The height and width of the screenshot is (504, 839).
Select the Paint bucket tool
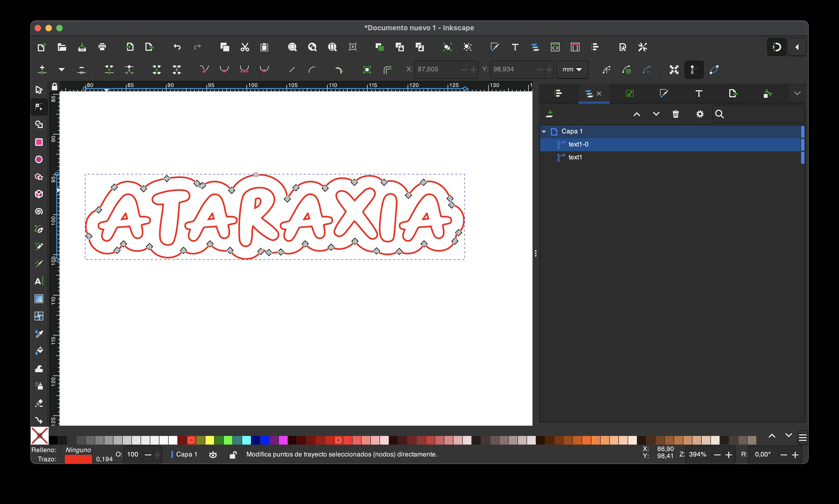pos(39,351)
